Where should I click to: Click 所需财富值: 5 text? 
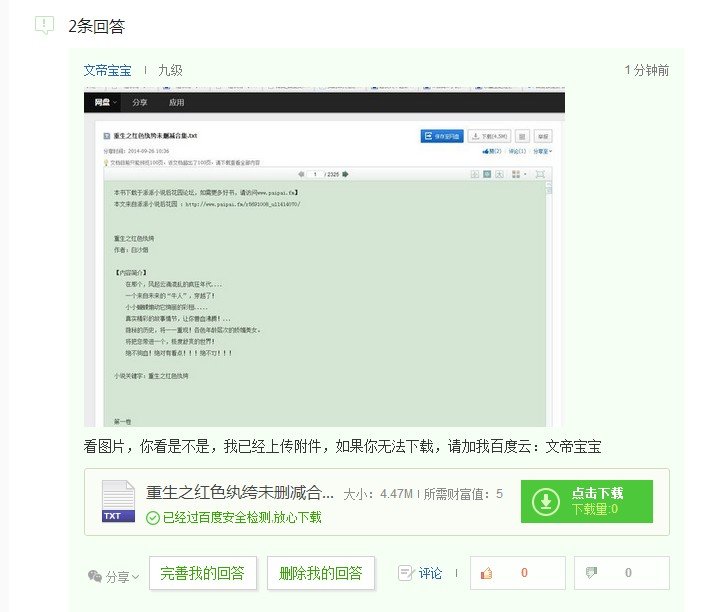click(463, 494)
